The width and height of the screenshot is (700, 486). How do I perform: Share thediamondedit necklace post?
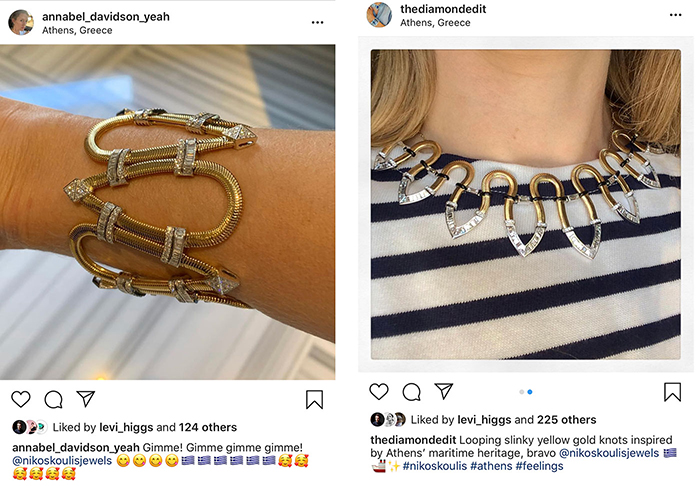click(x=444, y=391)
